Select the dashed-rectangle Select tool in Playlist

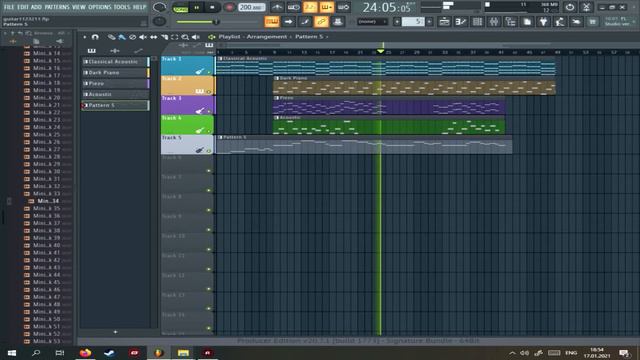click(175, 37)
